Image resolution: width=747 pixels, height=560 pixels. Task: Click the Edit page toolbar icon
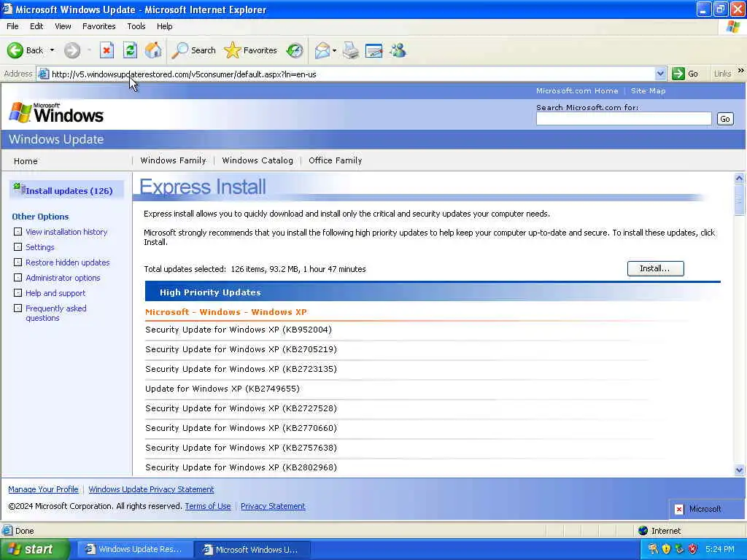(x=374, y=50)
